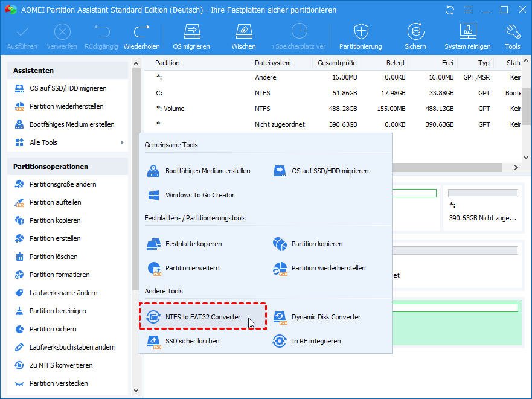
Task: Select the Partition bereinigen operation
Action: coord(68,311)
